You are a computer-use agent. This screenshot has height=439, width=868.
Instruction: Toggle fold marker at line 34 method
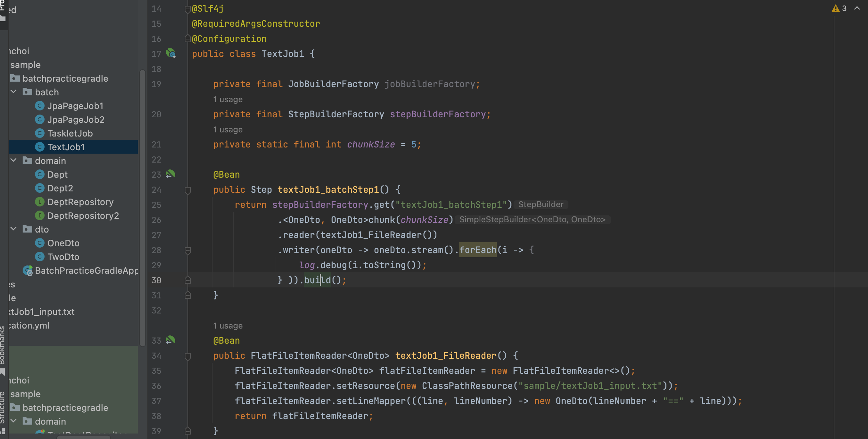[x=188, y=356]
